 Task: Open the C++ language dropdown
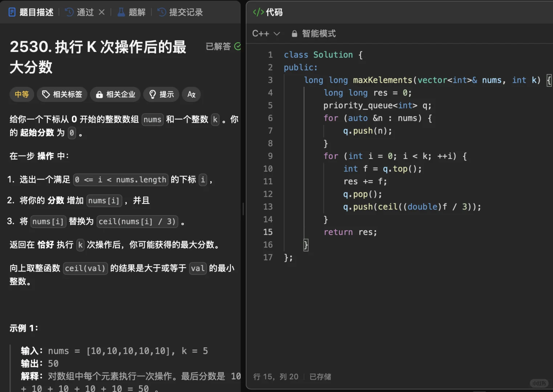point(266,33)
